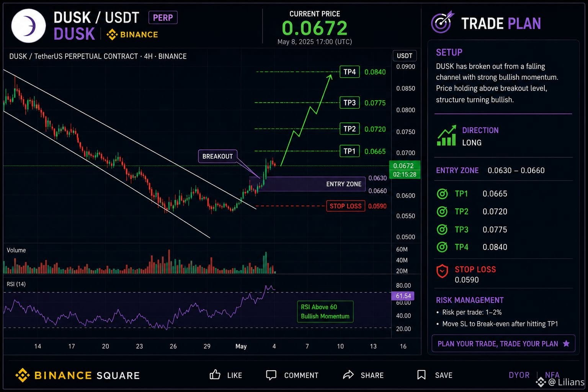Image resolution: width=588 pixels, height=392 pixels.
Task: Click the green rising-bars icon beside DIRECTION
Action: pyautogui.click(x=447, y=135)
